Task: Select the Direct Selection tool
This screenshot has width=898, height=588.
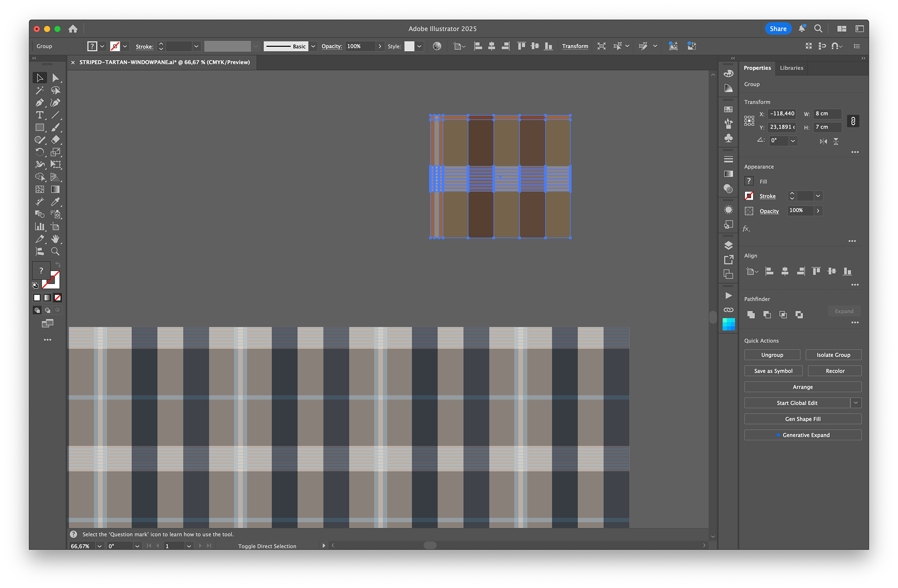Action: click(x=55, y=78)
